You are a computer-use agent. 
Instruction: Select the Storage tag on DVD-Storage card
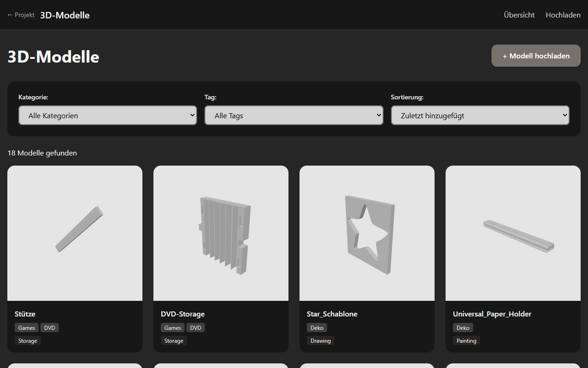[x=174, y=340]
